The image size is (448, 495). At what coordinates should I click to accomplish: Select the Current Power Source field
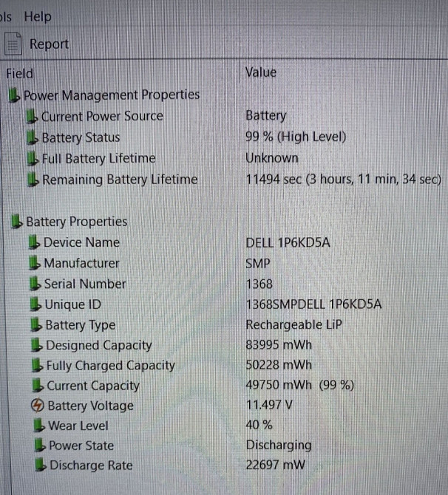pyautogui.click(x=102, y=116)
